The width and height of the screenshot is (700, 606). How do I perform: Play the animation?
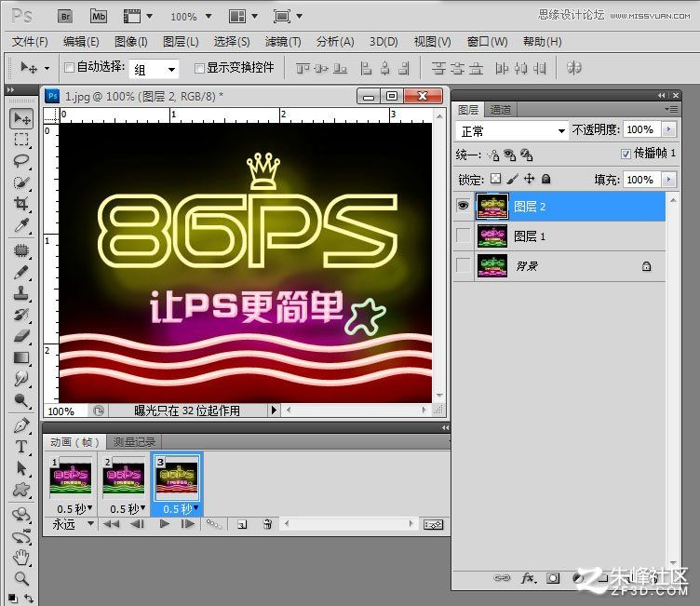pyautogui.click(x=164, y=524)
